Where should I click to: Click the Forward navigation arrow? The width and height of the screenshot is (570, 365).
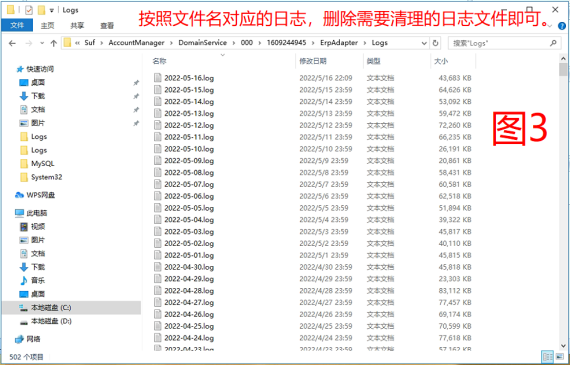29,43
